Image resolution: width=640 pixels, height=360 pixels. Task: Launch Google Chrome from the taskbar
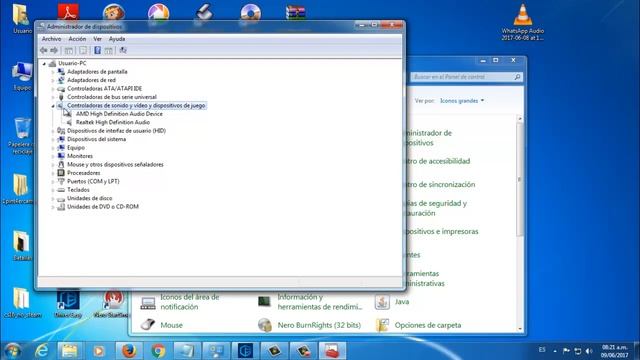pos(158,351)
